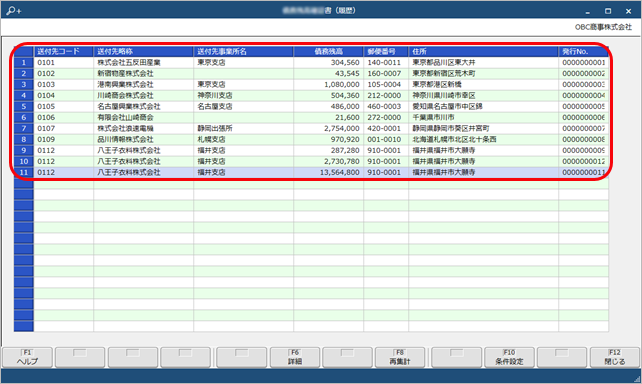Select row header number 11
Screen dimensions: 642x384
pyautogui.click(x=24, y=172)
